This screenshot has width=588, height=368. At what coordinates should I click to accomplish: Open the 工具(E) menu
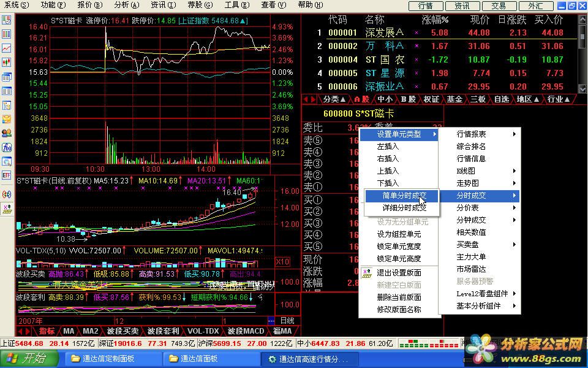click(x=236, y=5)
